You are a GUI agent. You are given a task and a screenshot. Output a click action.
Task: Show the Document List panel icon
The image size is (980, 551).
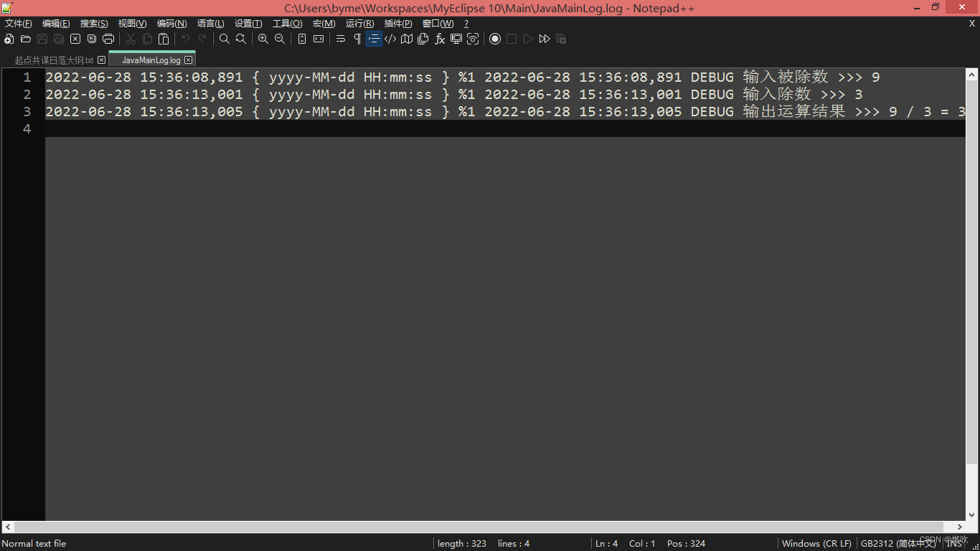coord(423,39)
